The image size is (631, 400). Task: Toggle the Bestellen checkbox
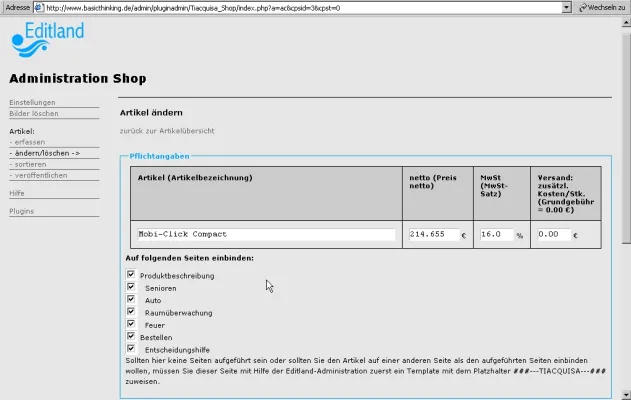pos(131,336)
